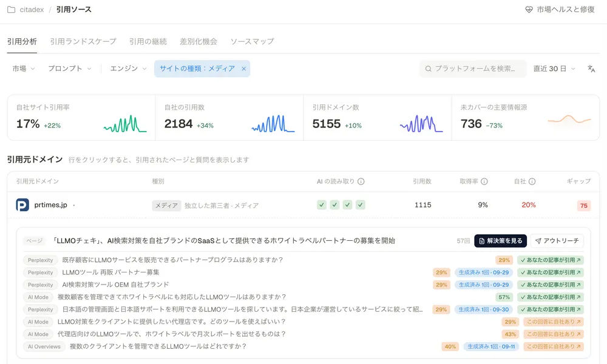
Task: Click 生成済み 1回 · 09-11 badge
Action: [x=491, y=346]
